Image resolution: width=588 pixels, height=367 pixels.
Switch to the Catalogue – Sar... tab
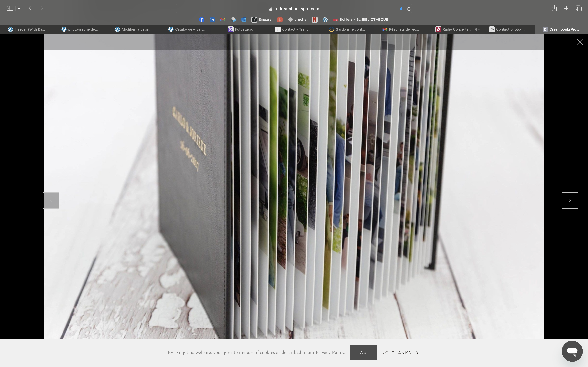pyautogui.click(x=187, y=29)
